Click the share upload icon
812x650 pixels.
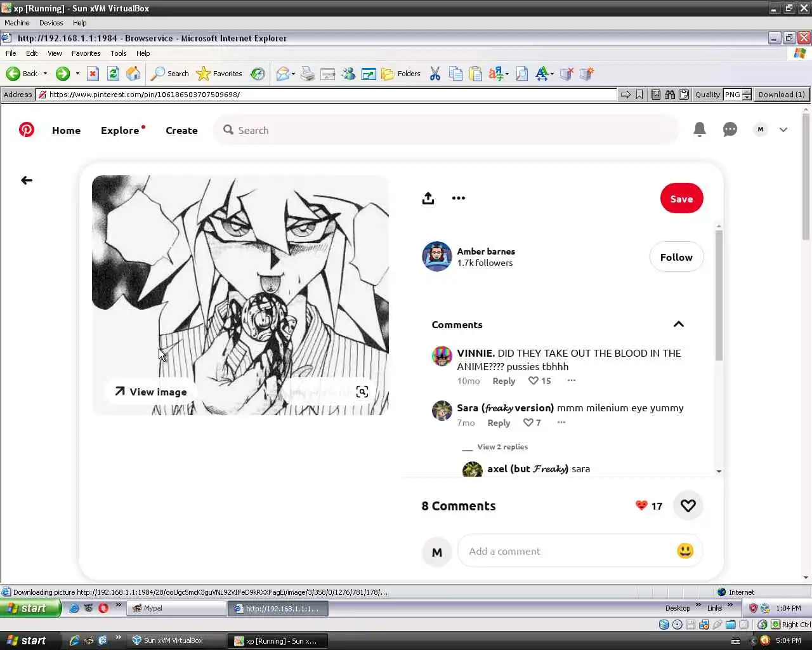(x=428, y=198)
